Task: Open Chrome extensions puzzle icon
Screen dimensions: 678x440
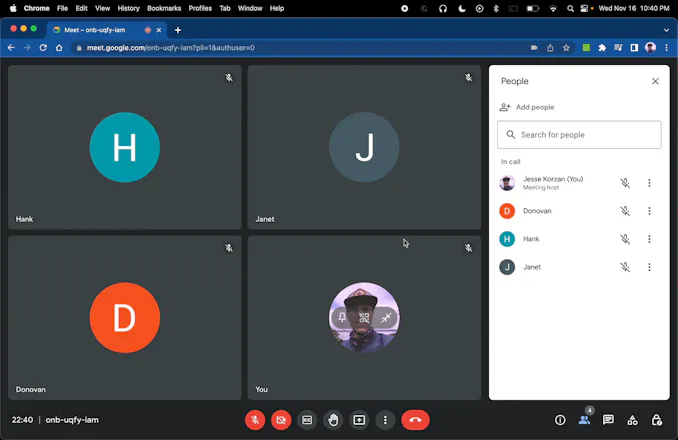Action: tap(602, 48)
